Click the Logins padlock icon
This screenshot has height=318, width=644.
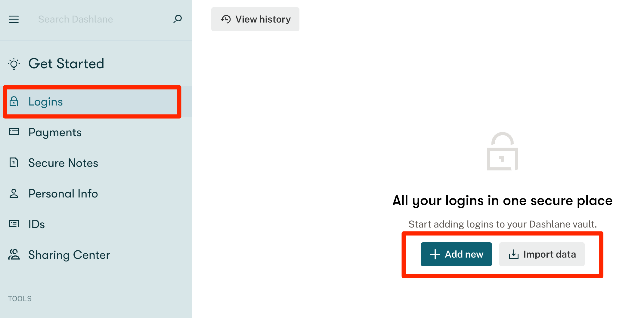pos(14,102)
